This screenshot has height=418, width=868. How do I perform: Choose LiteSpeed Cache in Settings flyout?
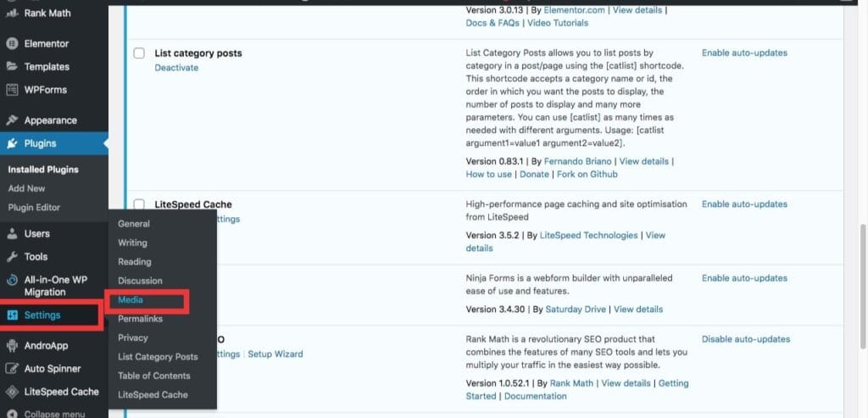(153, 395)
